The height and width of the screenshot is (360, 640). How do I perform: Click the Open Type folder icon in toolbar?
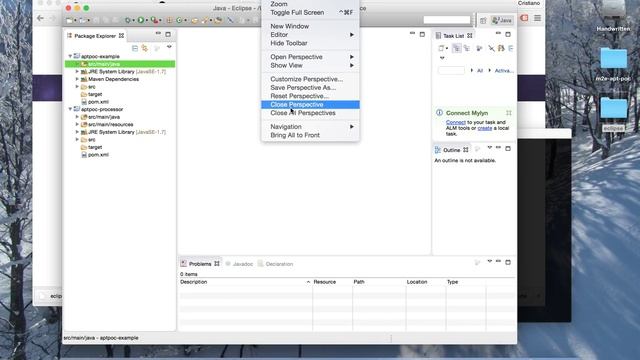pos(195,20)
